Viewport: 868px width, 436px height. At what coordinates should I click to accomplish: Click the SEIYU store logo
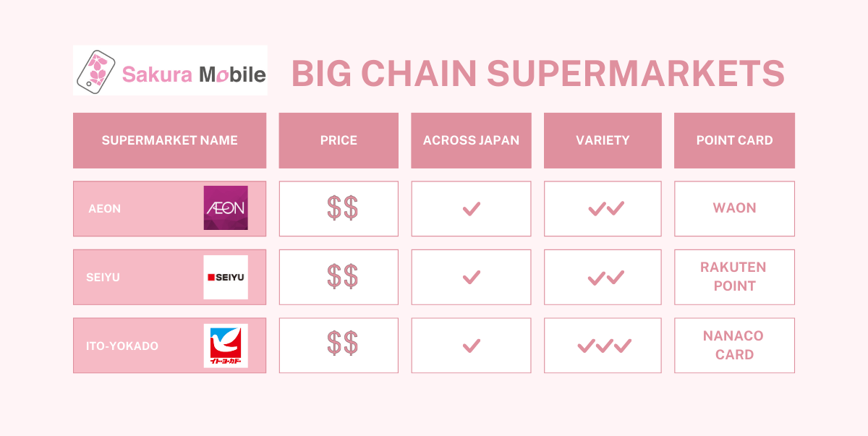coord(226,277)
